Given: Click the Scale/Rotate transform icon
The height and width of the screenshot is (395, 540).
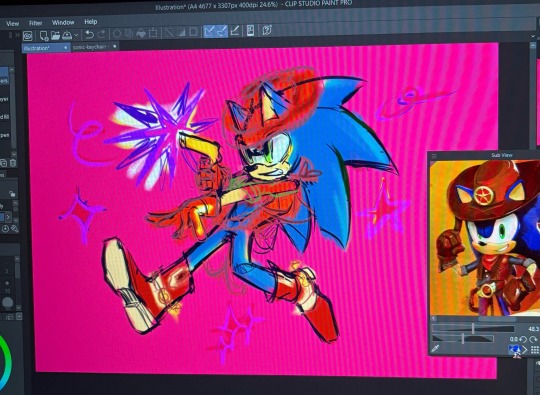Looking at the screenshot, I should tap(153, 33).
